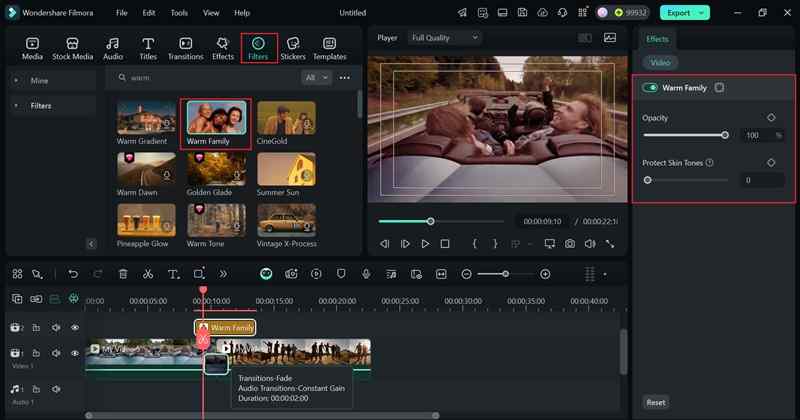Screen dimensions: 800x420
Task: Open the Transitions tab
Action: (x=186, y=48)
